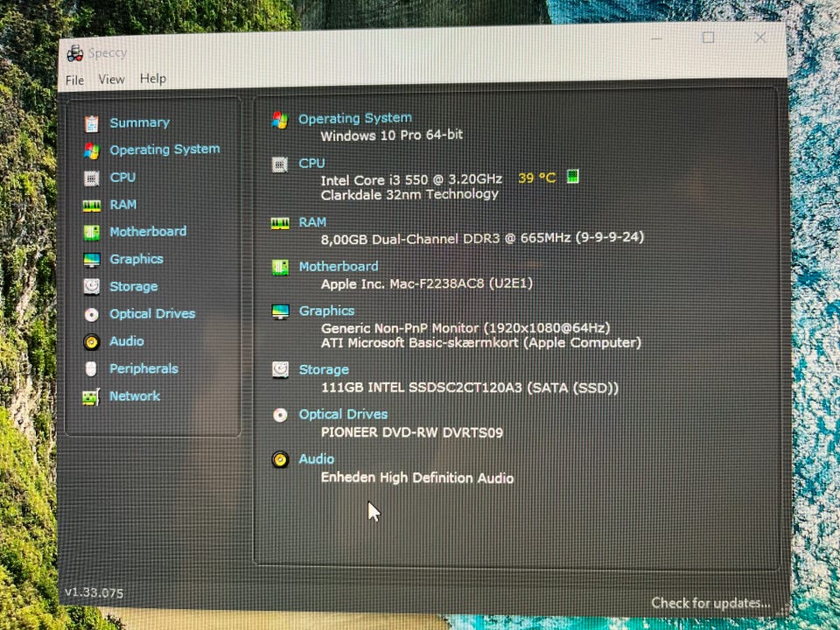840x630 pixels.
Task: Open Optical Drives section from sidebar
Action: click(152, 314)
